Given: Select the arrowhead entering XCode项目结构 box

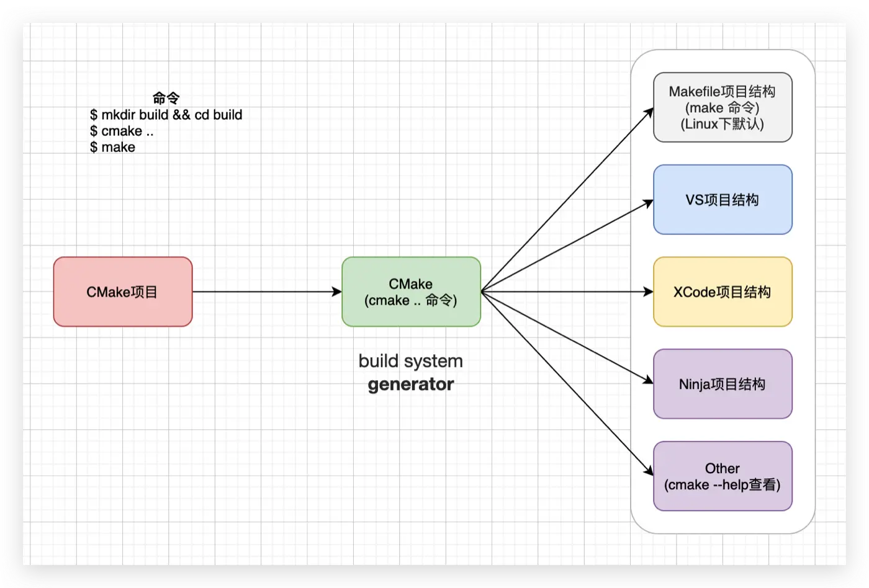Looking at the screenshot, I should [649, 292].
